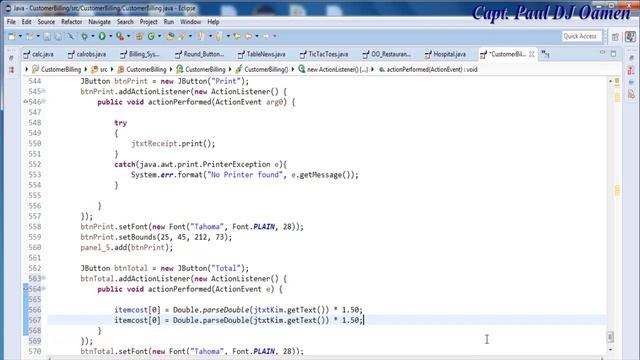Switch to the TicTacToes.java tab
This screenshot has height=360, width=640.
pyautogui.click(x=324, y=54)
